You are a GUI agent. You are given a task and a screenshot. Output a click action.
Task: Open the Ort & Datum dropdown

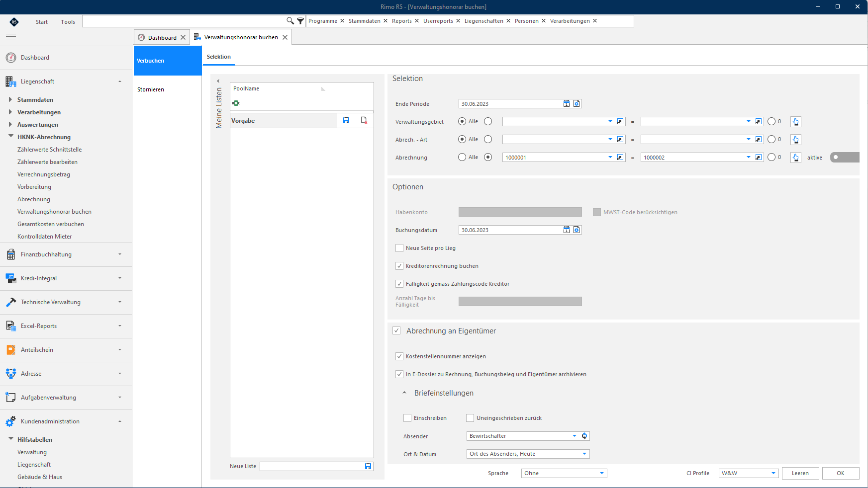pos(584,454)
